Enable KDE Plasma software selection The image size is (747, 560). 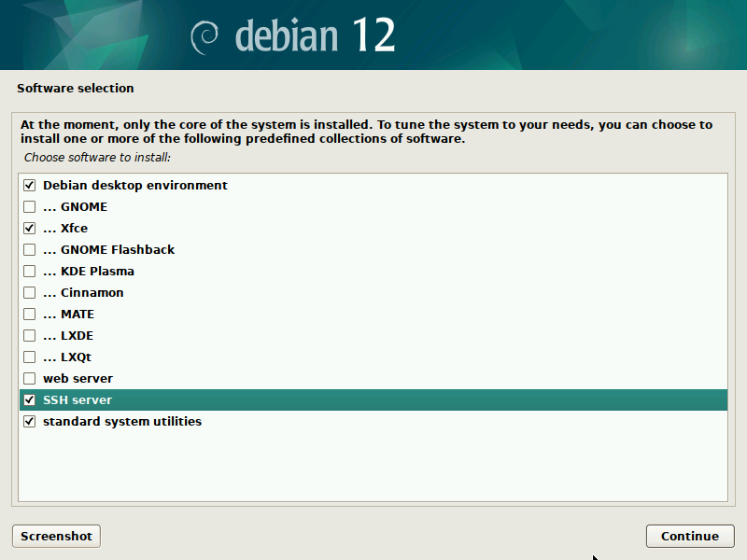(x=29, y=271)
